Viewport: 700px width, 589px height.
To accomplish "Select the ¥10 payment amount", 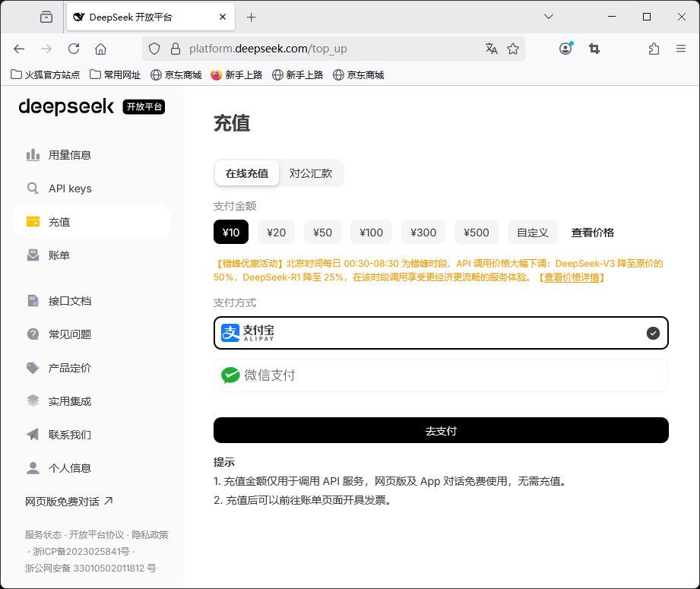I will [231, 233].
